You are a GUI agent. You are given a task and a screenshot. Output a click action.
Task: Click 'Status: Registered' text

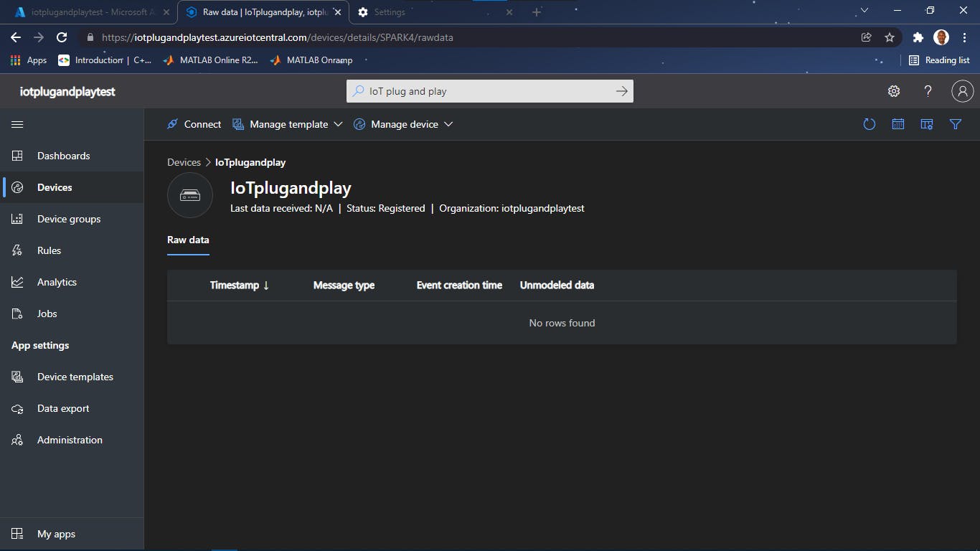[x=385, y=208]
